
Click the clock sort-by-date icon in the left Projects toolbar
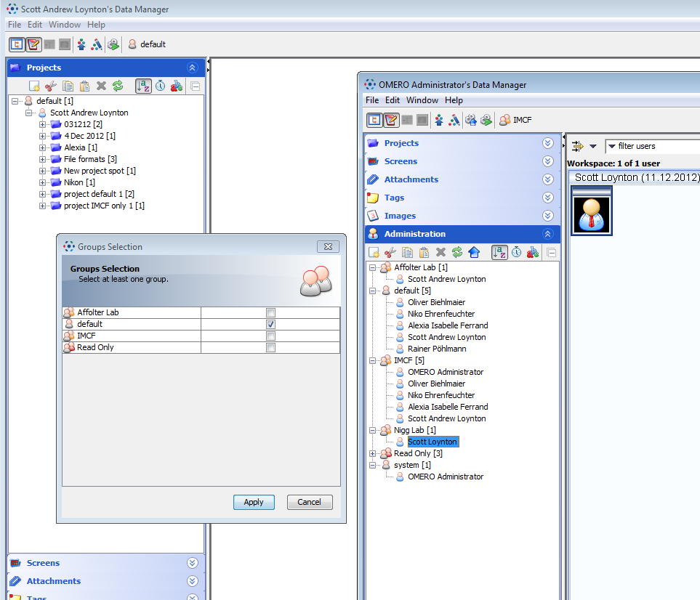(x=160, y=86)
